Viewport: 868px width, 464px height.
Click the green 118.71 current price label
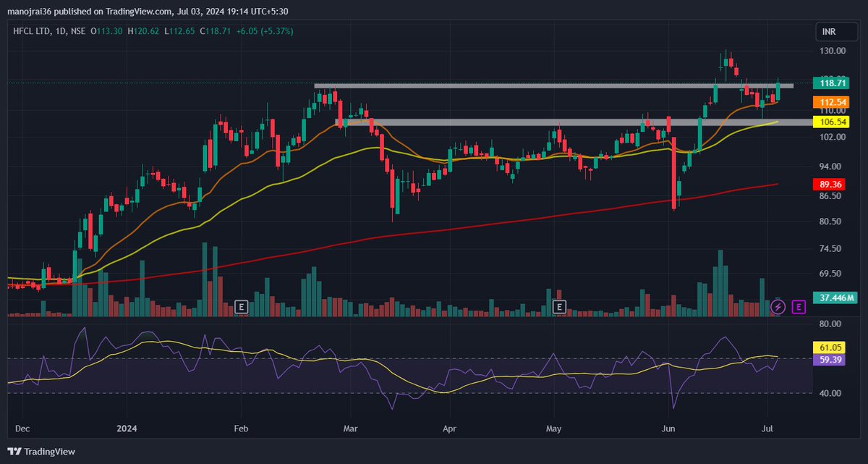click(830, 83)
